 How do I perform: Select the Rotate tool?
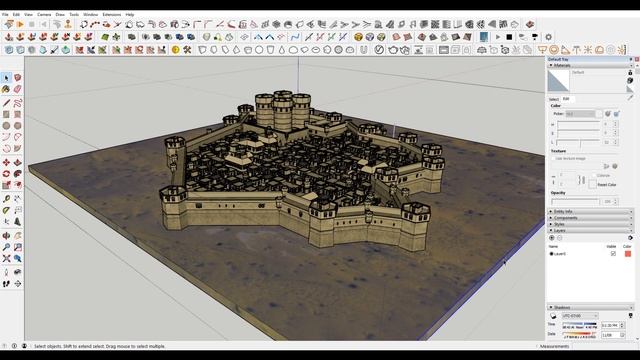pyautogui.click(x=6, y=174)
